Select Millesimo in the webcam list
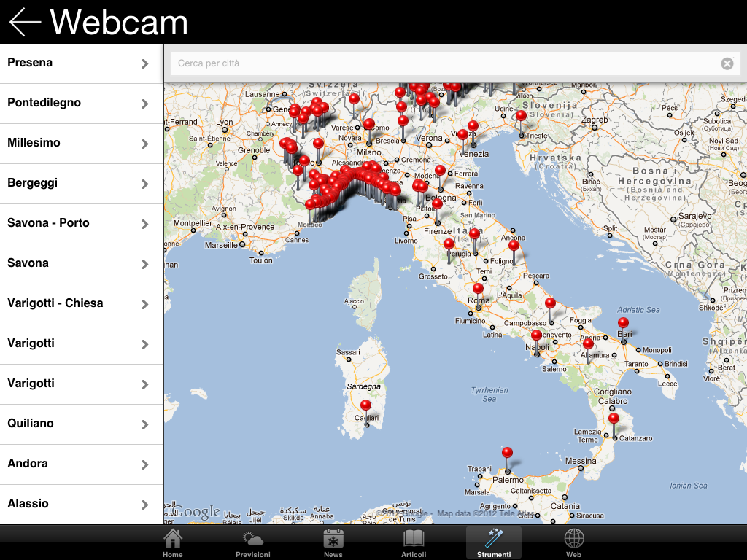The image size is (747, 560). pos(82,144)
